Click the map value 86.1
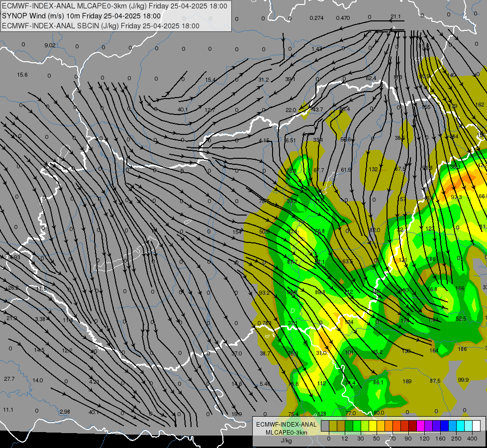The width and height of the screenshot is (487, 448). click(x=378, y=382)
